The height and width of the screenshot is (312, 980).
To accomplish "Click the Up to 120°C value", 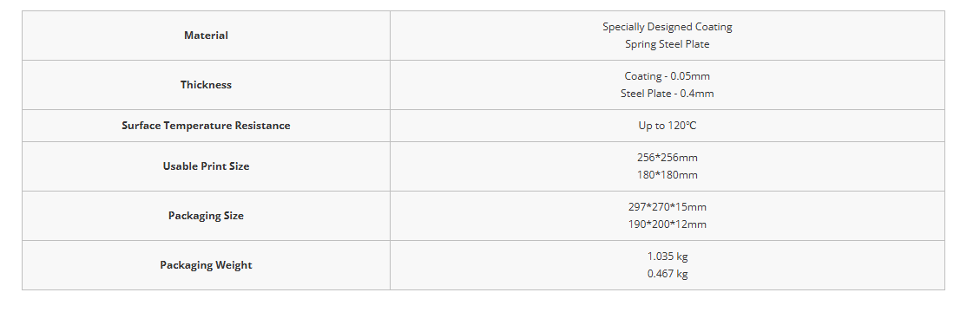I will pyautogui.click(x=667, y=126).
